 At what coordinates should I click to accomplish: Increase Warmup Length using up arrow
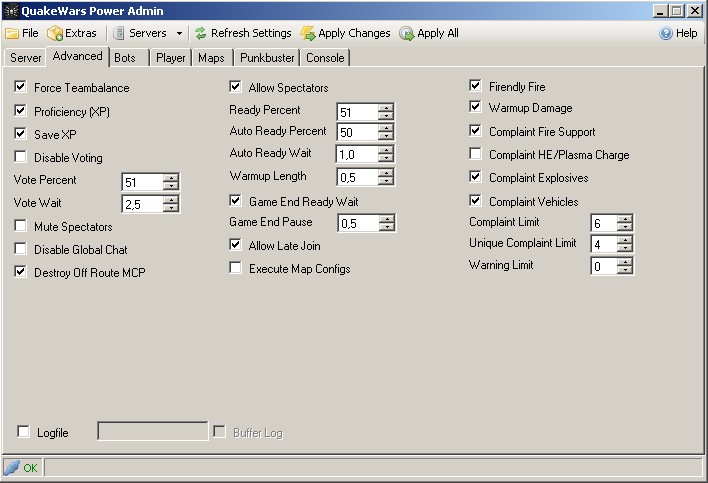click(386, 172)
